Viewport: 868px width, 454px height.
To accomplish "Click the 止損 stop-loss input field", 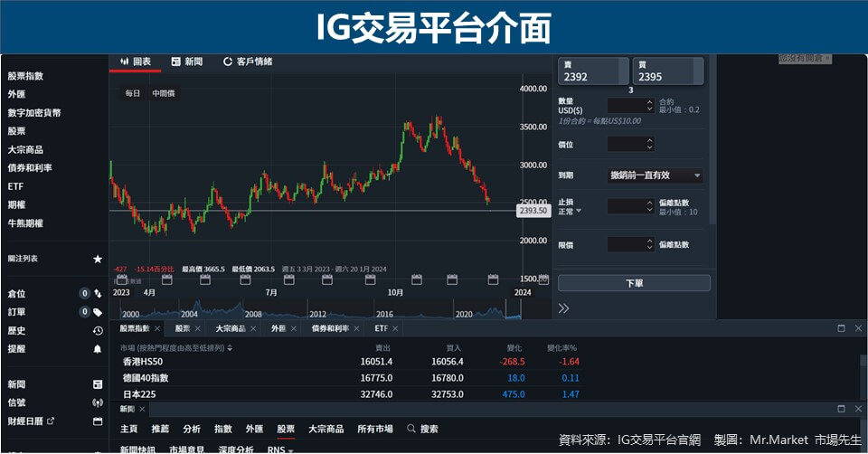I will coord(626,206).
